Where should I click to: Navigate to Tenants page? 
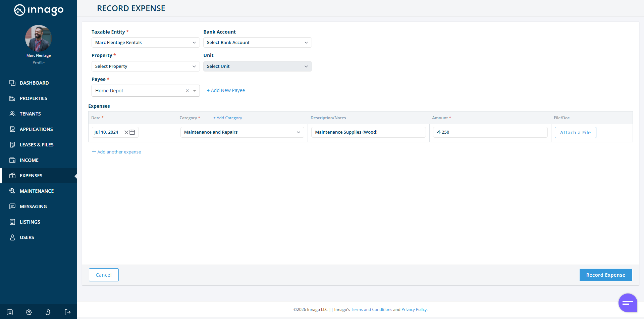(x=30, y=114)
